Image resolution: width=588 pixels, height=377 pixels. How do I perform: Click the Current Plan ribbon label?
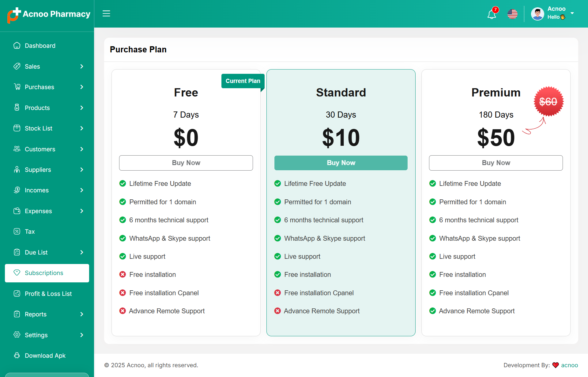point(243,81)
